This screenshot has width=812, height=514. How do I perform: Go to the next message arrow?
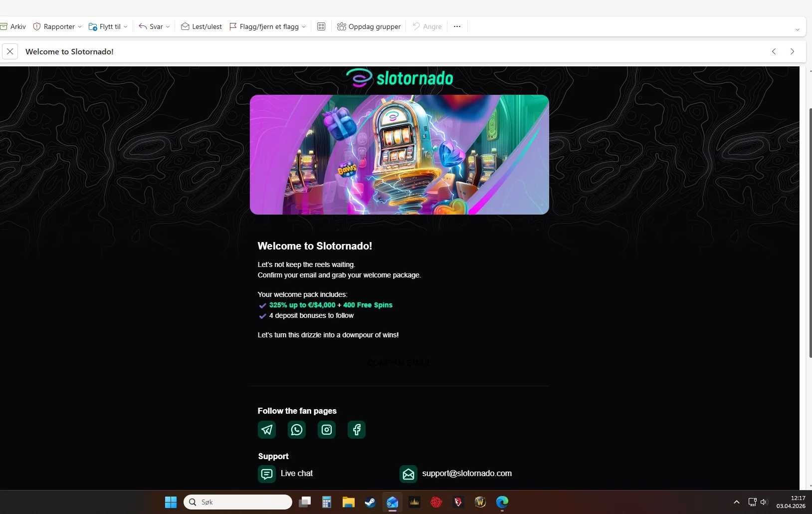coord(792,51)
